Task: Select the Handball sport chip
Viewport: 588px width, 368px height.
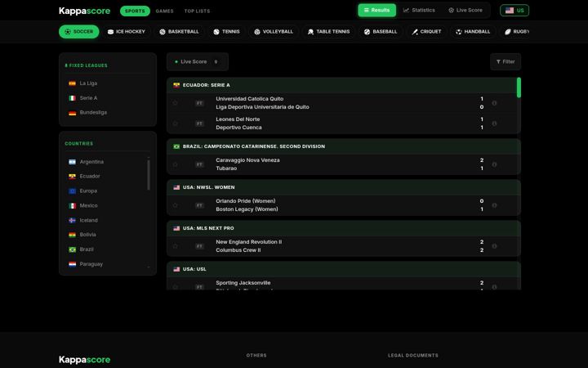Action: point(473,32)
